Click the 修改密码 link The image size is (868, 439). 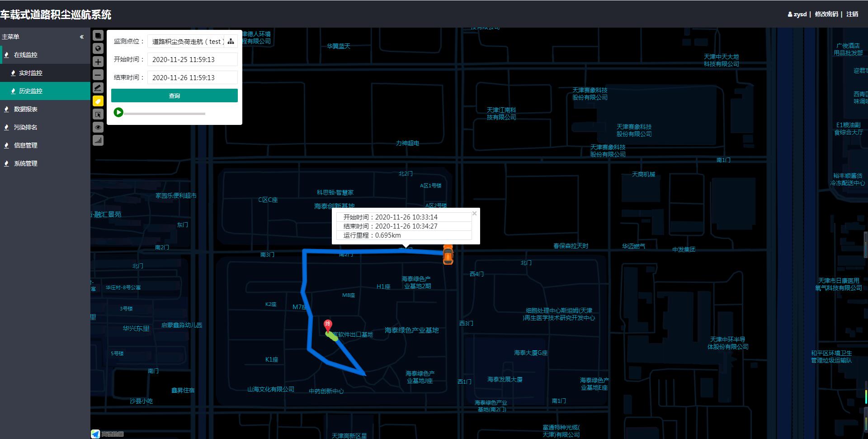(x=826, y=14)
